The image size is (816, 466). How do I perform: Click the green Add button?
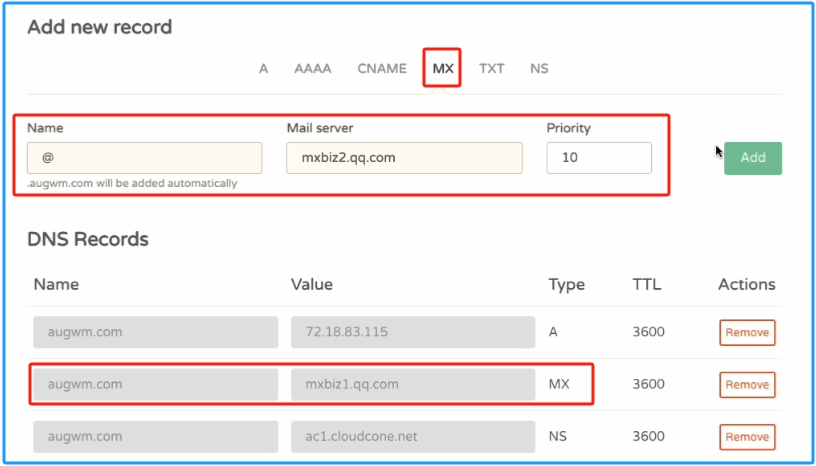[753, 158]
